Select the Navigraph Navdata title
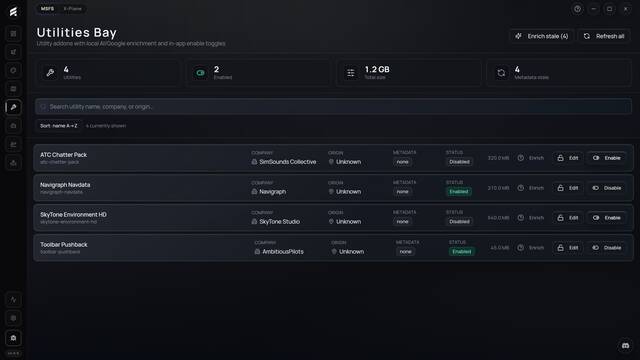Screen dimensions: 640x360 [x=65, y=184]
